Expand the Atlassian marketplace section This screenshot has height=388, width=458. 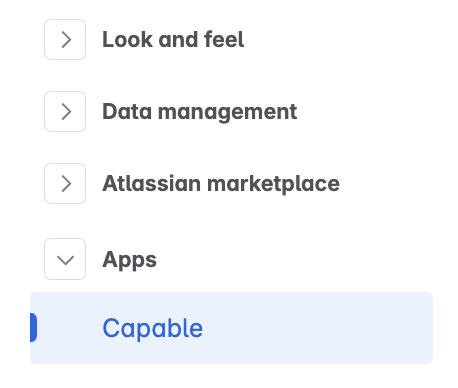click(x=65, y=184)
